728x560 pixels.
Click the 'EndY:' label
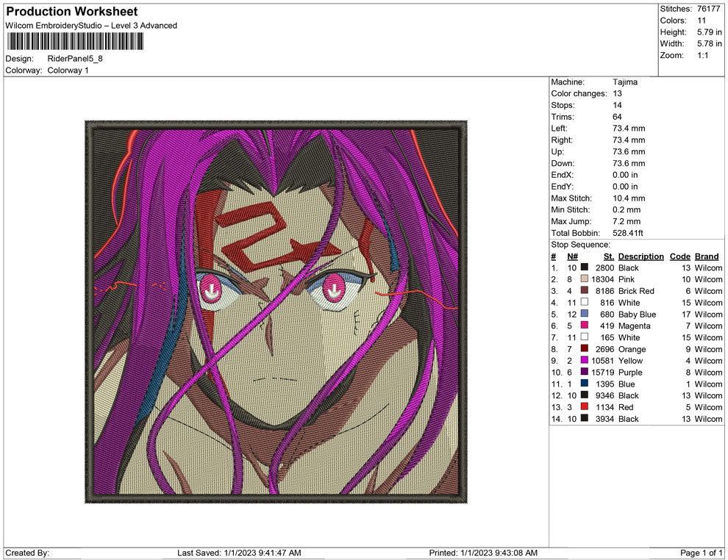[x=563, y=187]
